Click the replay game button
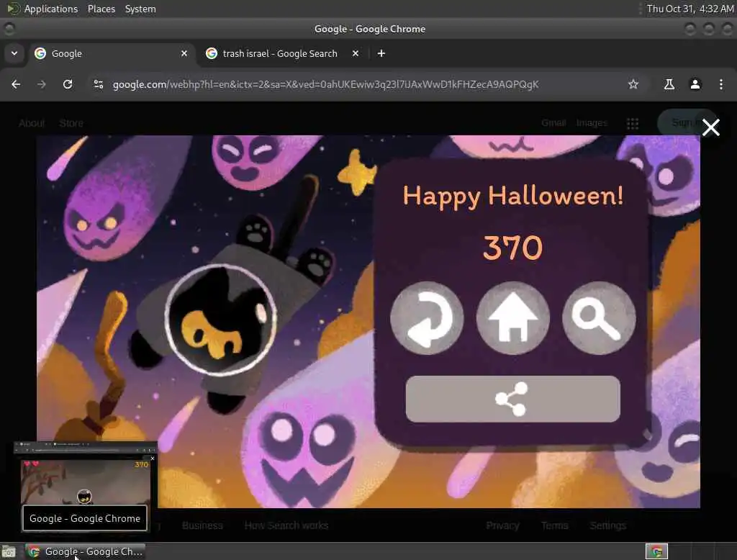The image size is (737, 560). point(427,318)
